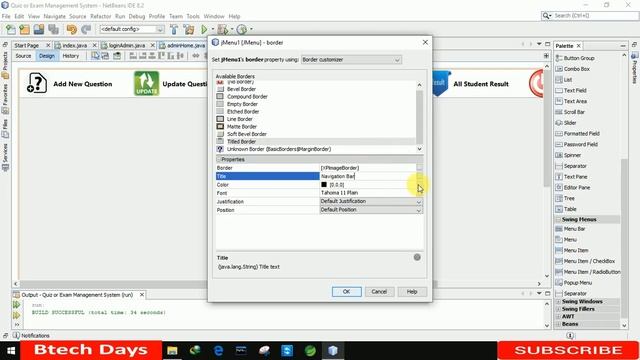Select Line Border from Available Borders
The width and height of the screenshot is (640, 360).
(240, 119)
